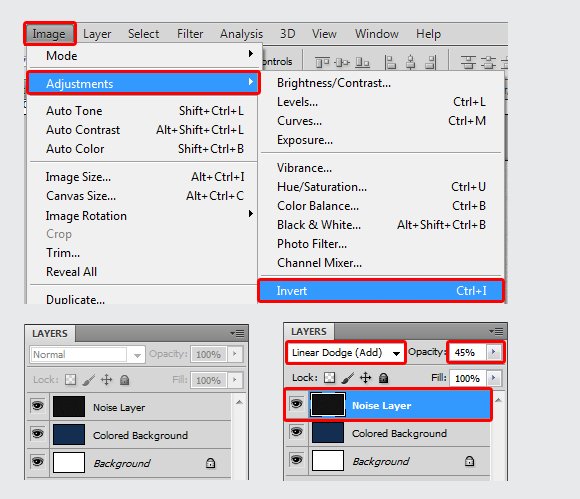Open the Filter menu
Screen dimensions: 580x499
190,34
